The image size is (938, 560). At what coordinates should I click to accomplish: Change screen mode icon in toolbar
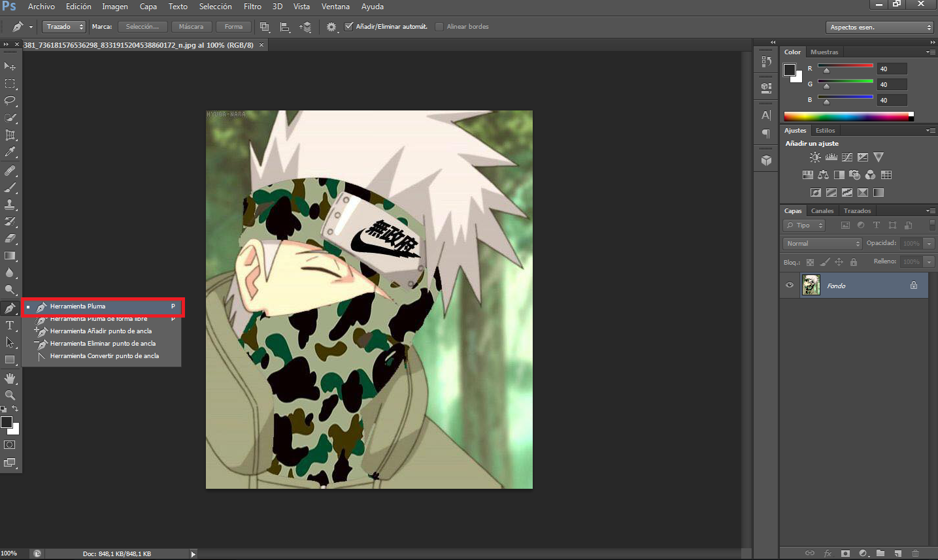(10, 463)
